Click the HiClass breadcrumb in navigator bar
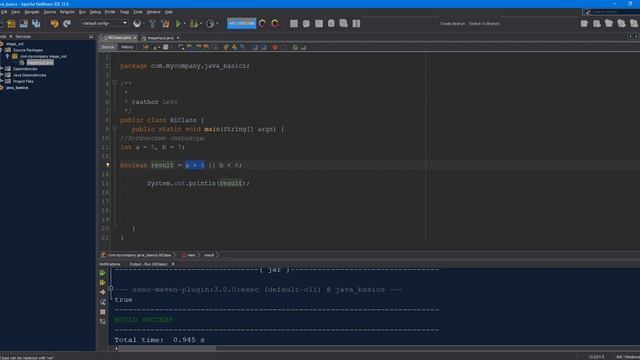Screen dimensions: 640x360 coord(140,255)
